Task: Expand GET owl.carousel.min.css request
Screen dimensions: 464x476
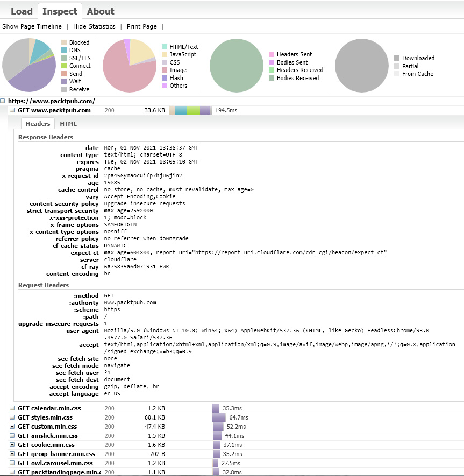Action: pyautogui.click(x=12, y=463)
